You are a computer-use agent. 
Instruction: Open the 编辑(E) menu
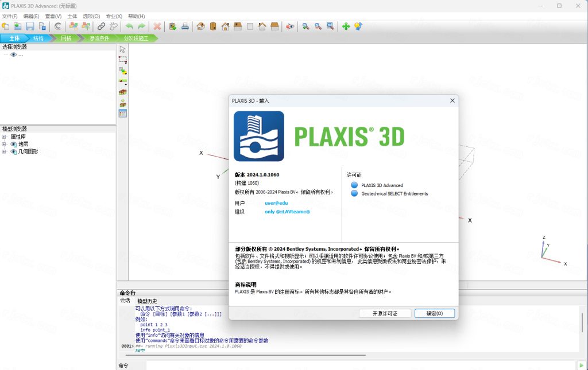coord(31,16)
